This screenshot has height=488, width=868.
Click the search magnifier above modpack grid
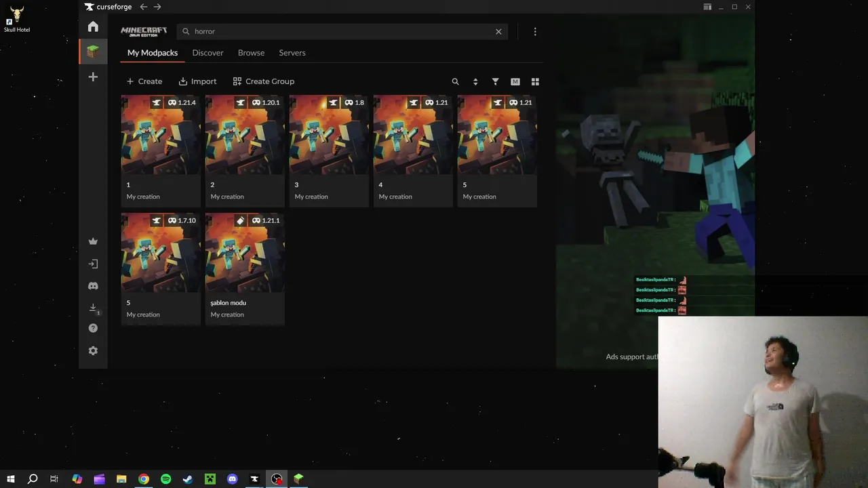pyautogui.click(x=456, y=81)
